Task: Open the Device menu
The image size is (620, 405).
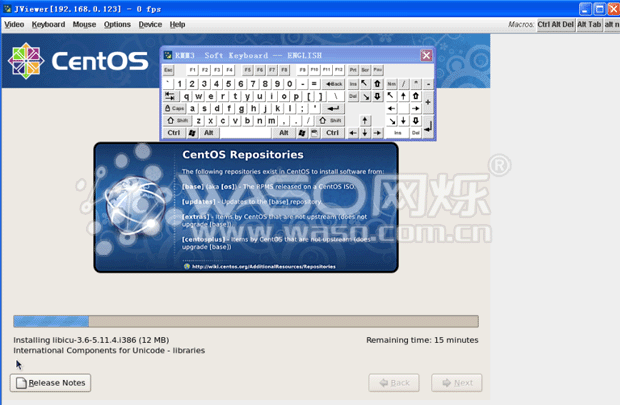Action: coord(150,23)
